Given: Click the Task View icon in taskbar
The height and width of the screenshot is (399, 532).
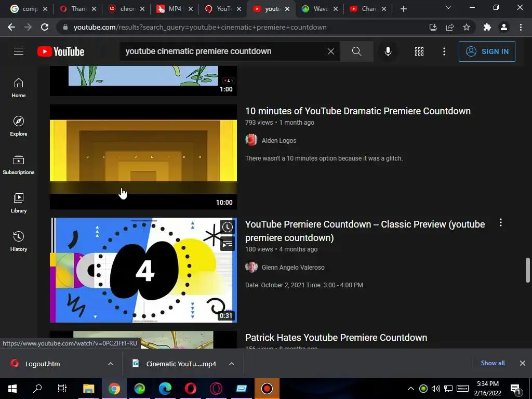Looking at the screenshot, I should click(62, 389).
